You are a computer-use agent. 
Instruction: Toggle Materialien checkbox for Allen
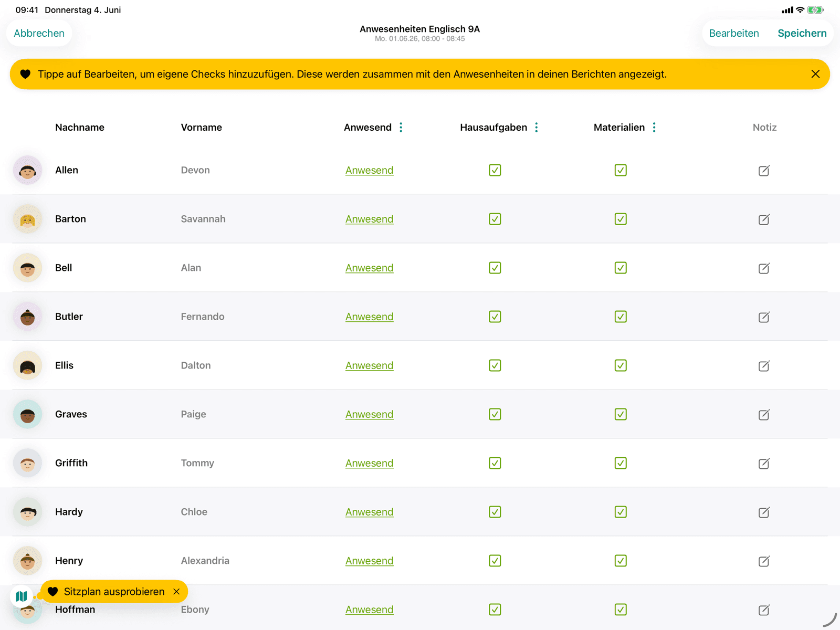point(621,170)
